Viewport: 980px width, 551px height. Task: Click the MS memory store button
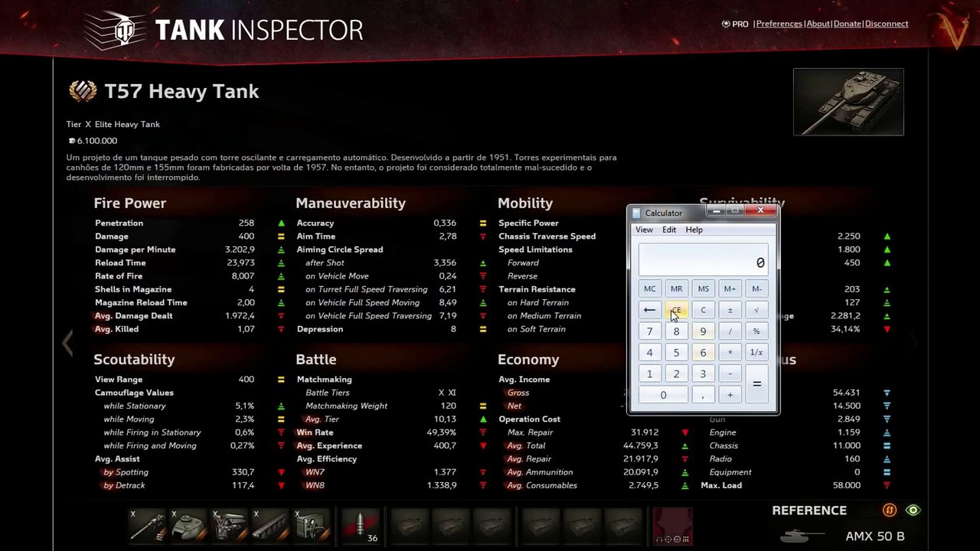tap(703, 289)
